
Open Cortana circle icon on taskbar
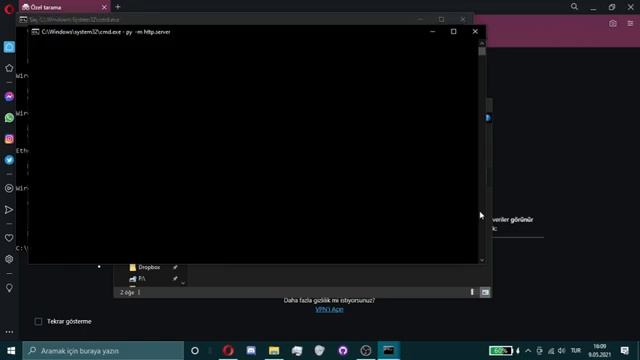pyautogui.click(x=195, y=351)
